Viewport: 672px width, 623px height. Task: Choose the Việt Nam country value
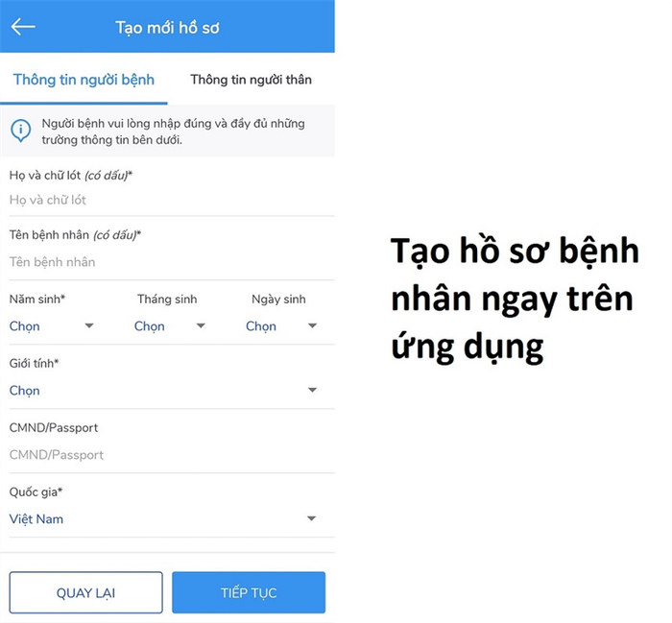36,519
